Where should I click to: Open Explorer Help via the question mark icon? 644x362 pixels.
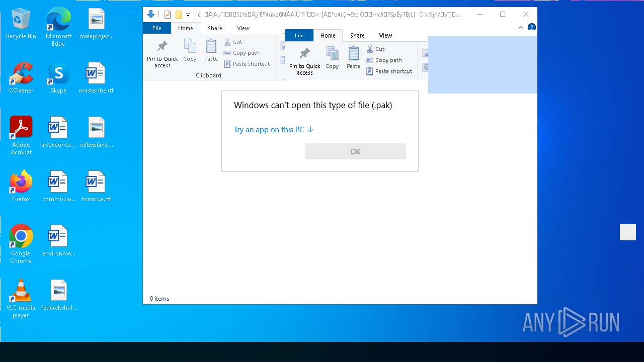click(x=532, y=27)
